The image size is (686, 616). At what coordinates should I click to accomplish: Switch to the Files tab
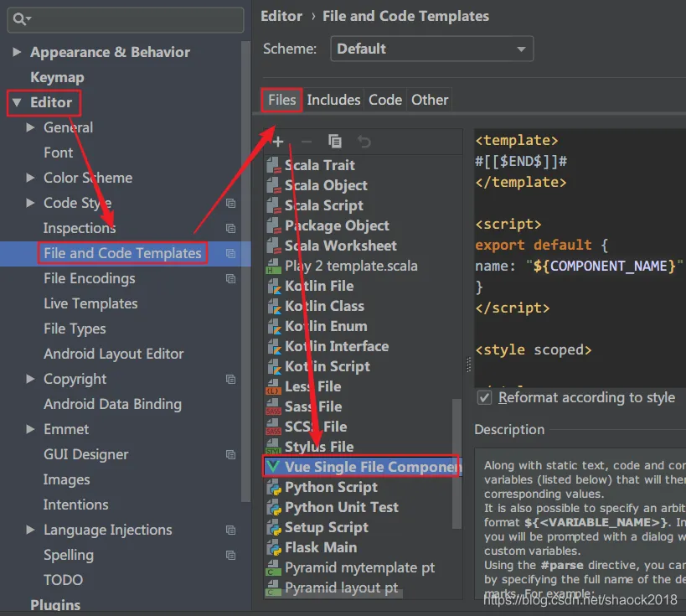tap(281, 100)
